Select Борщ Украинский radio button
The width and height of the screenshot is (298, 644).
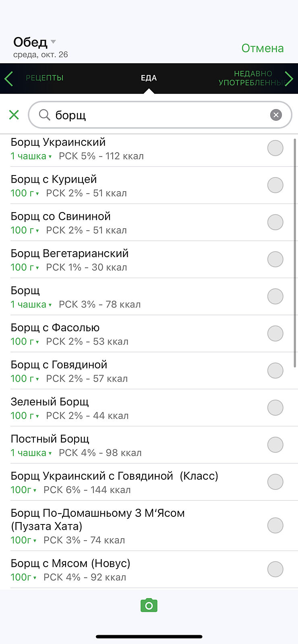tap(275, 148)
